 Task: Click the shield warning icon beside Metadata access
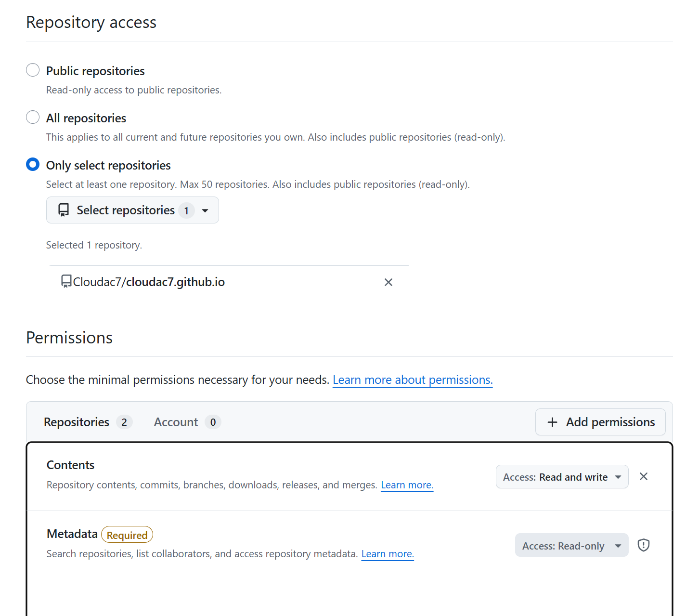(644, 545)
